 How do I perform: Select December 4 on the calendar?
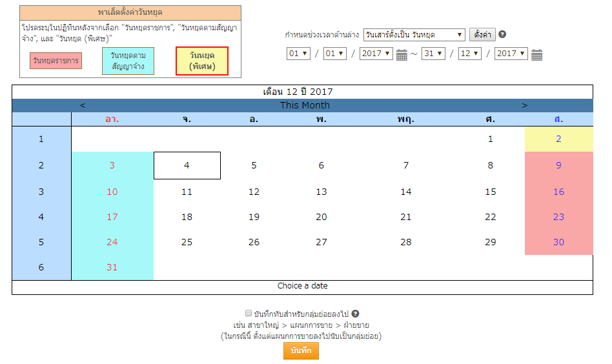[187, 166]
